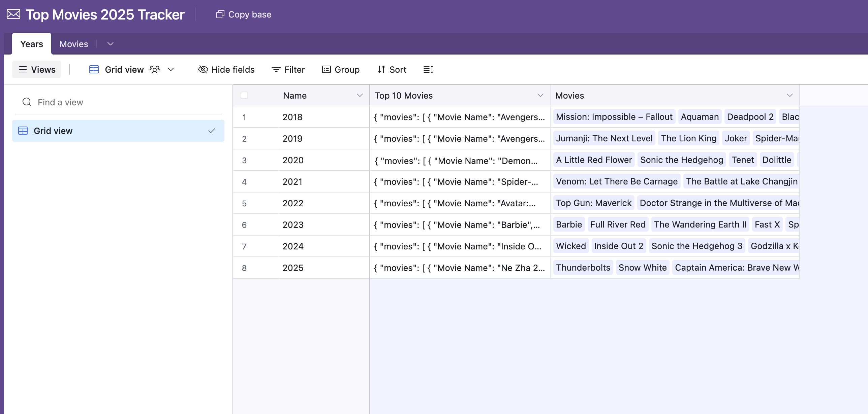The width and height of the screenshot is (868, 414).
Task: Tick the select-all rows checkbox
Action: 244,95
